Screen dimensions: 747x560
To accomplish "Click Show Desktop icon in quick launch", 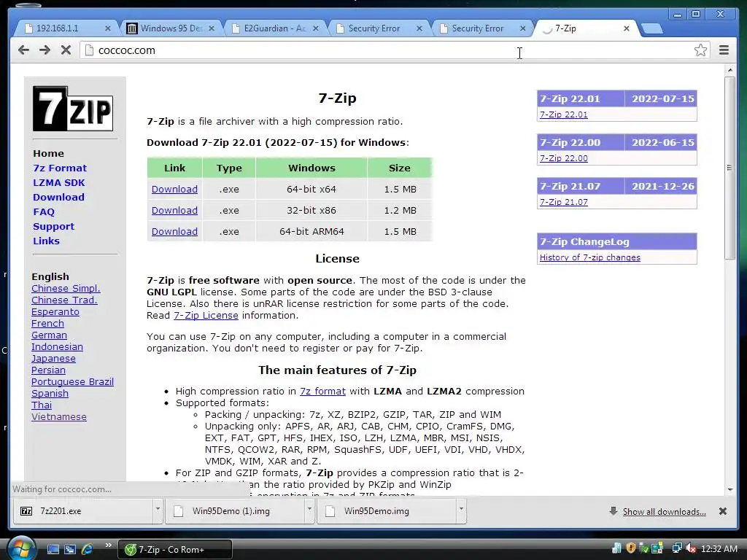I will [x=53, y=549].
